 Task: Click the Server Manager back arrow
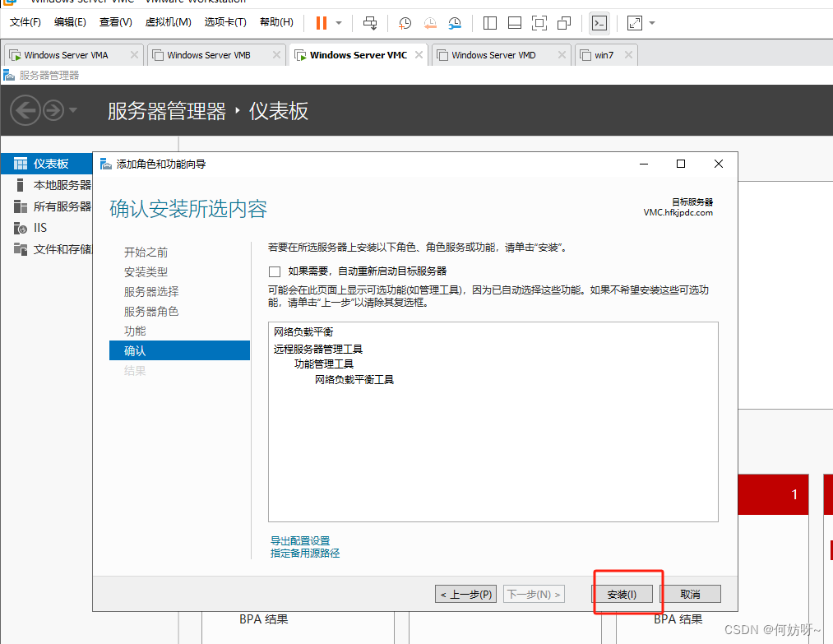pos(25,109)
